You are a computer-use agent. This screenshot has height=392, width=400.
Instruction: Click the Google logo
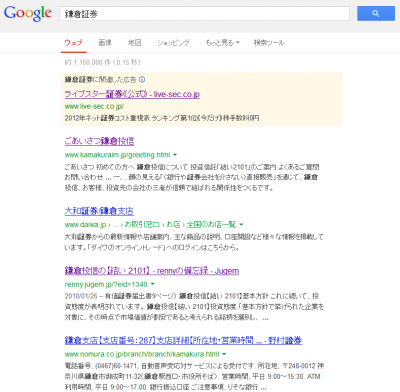pos(28,13)
